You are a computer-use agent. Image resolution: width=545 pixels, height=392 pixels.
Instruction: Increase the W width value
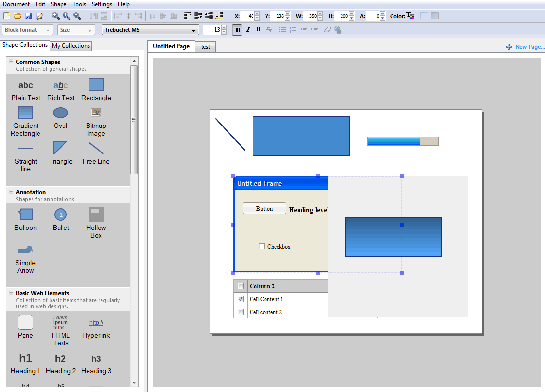[x=320, y=14]
